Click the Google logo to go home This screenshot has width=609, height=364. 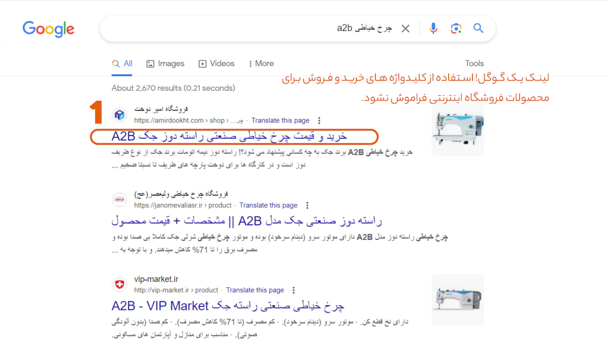click(48, 29)
